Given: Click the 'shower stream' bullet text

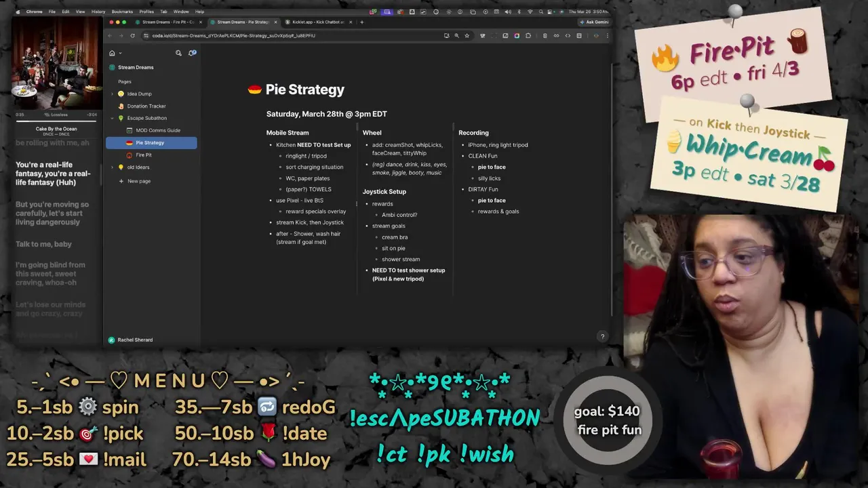Looking at the screenshot, I should pos(401,259).
